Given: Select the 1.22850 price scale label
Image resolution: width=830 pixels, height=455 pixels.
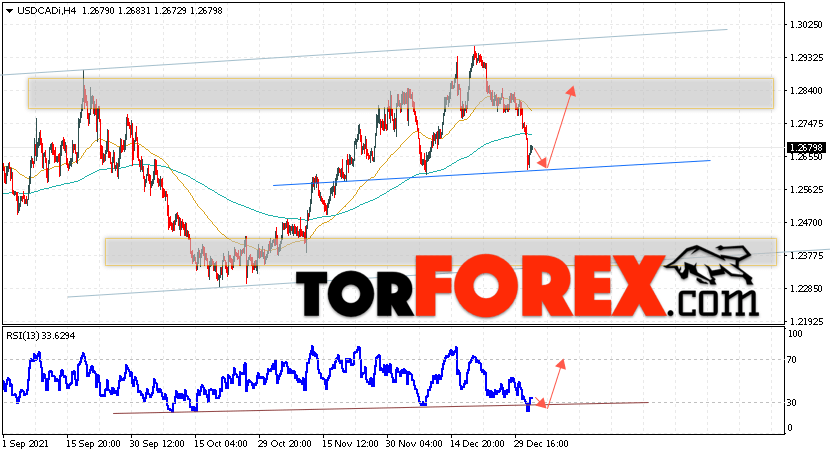Looking at the screenshot, I should pos(806,288).
